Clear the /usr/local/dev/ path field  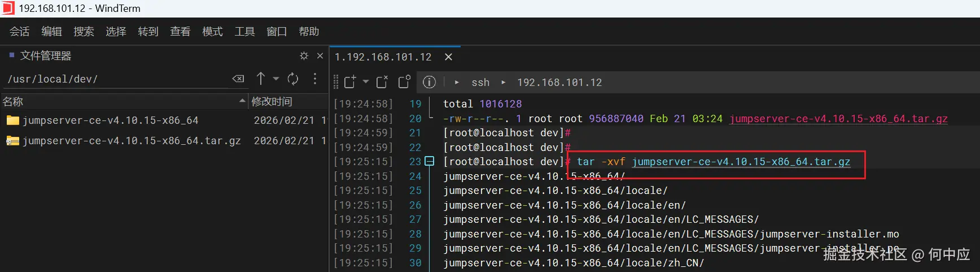[x=239, y=79]
